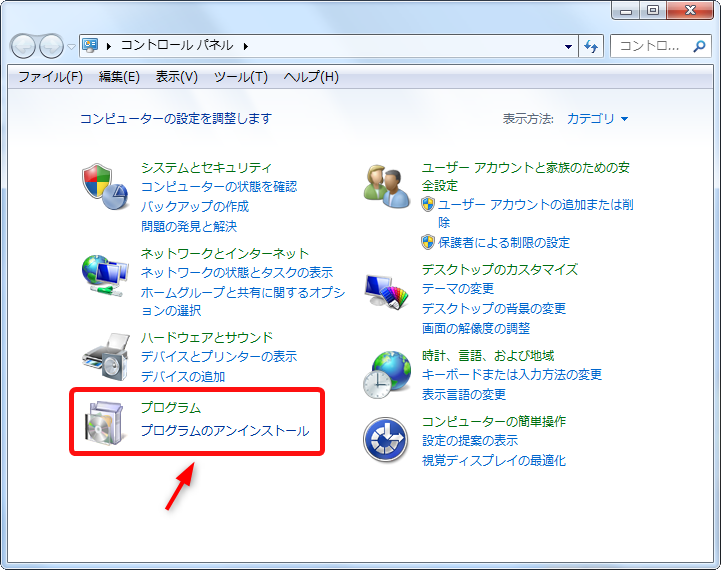721x570 pixels.
Task: Click ホームグループと共有に関するオプションの選択 link
Action: (243, 301)
